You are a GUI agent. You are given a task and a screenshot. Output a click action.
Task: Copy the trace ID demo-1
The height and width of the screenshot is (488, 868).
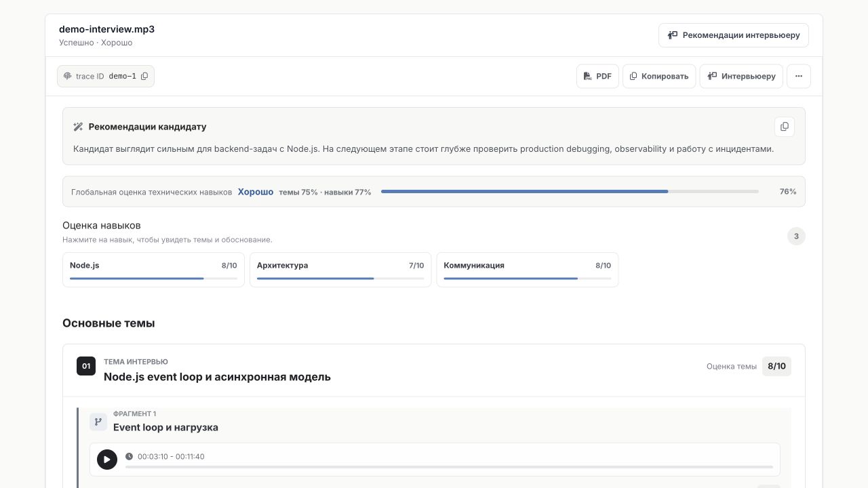[x=144, y=77]
